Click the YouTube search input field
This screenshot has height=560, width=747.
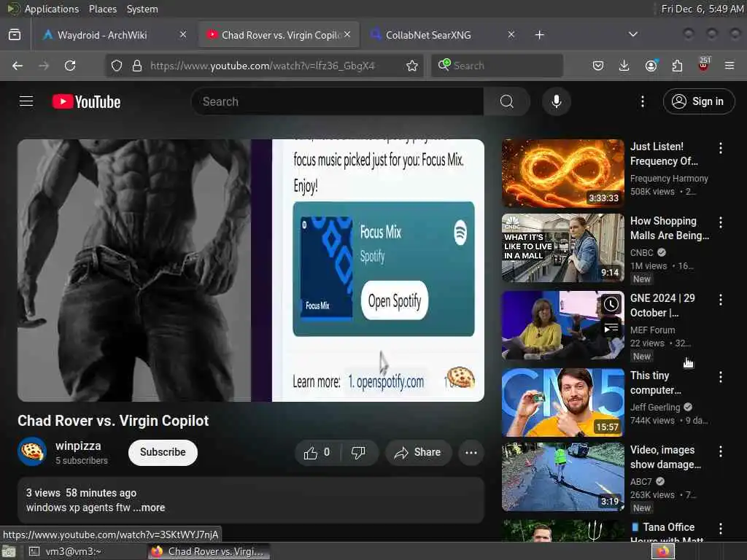337,101
